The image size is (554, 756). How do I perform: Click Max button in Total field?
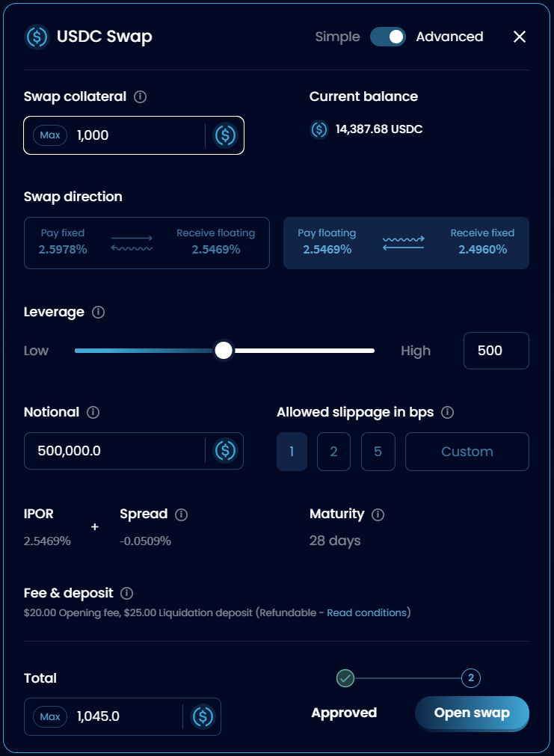point(49,716)
